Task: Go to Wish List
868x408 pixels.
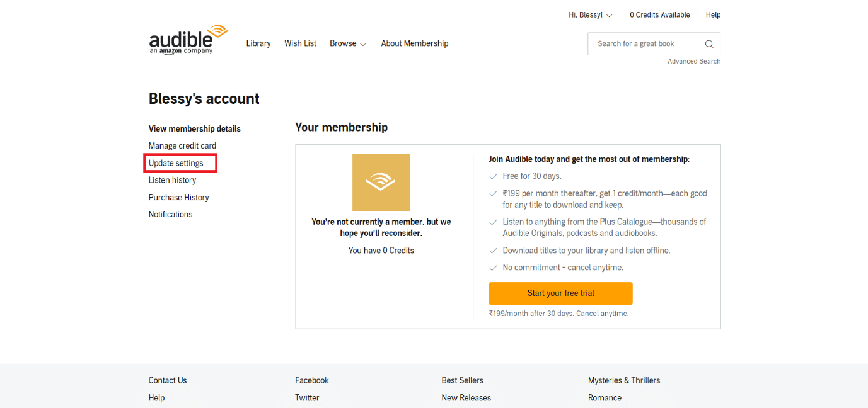Action: (300, 43)
